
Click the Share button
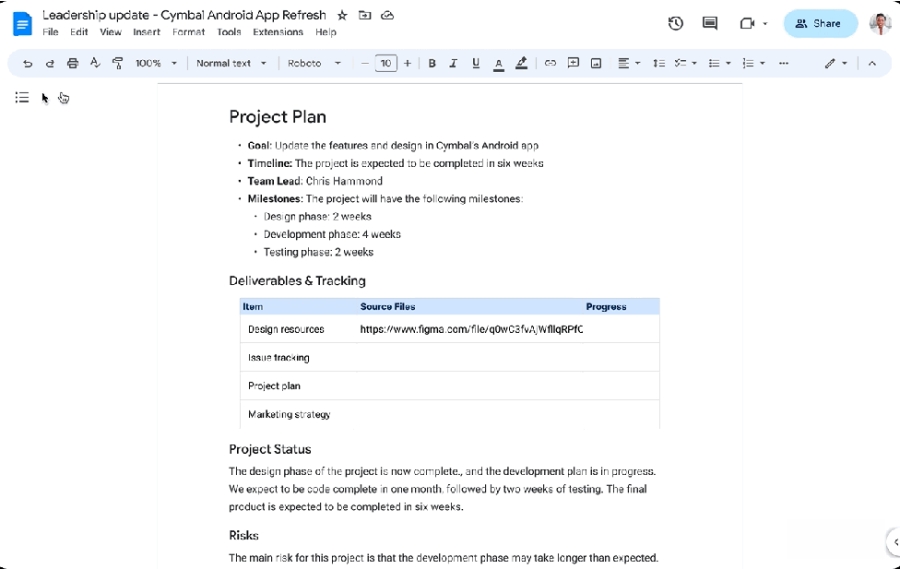pyautogui.click(x=820, y=24)
